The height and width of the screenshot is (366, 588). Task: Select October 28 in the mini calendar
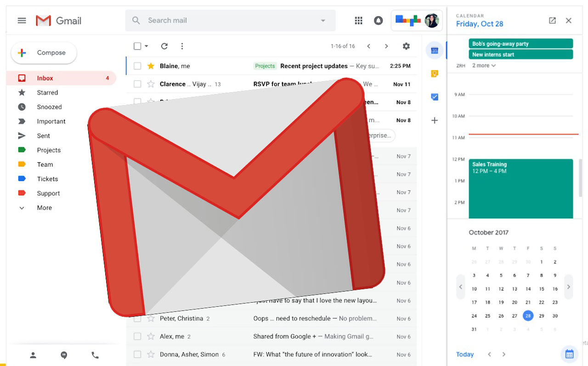point(528,315)
